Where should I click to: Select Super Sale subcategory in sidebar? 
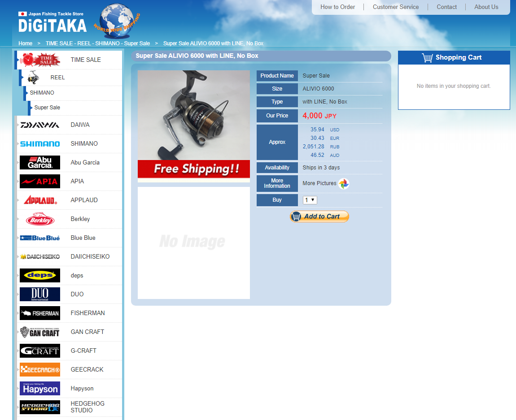coord(47,108)
